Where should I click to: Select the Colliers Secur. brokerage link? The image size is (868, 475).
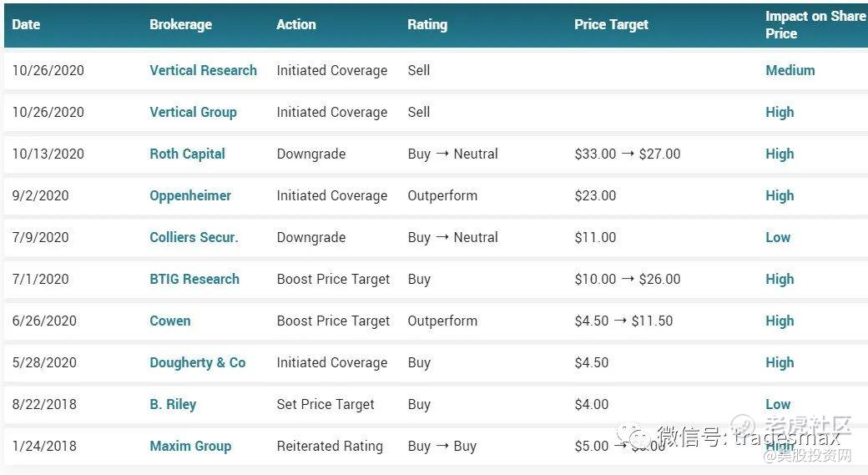194,237
